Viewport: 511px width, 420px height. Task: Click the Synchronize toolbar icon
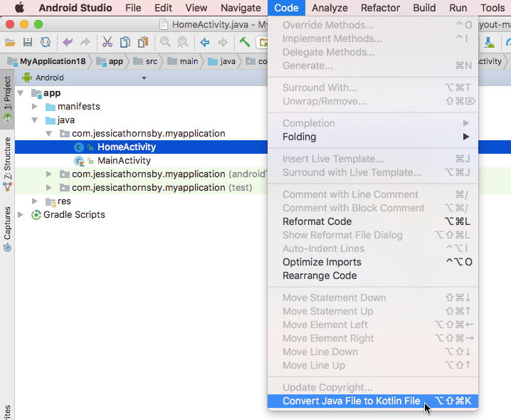point(46,43)
